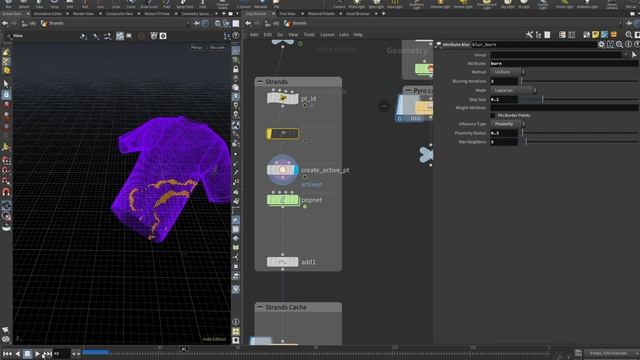The width and height of the screenshot is (640, 360).
Task: Click the blue range on the timeline
Action: pyautogui.click(x=96, y=352)
